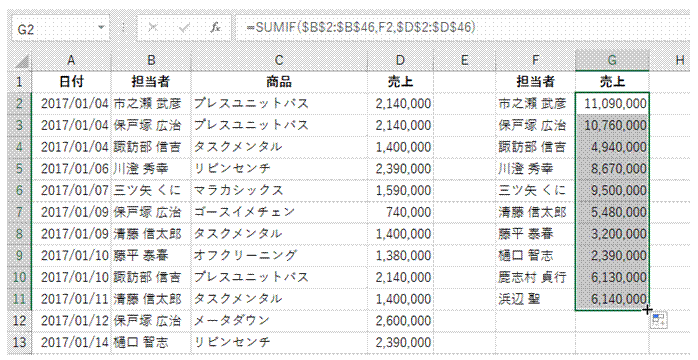Image resolution: width=698 pixels, height=360 pixels.
Task: Click cell showing 9,500,000
Action: click(x=612, y=190)
